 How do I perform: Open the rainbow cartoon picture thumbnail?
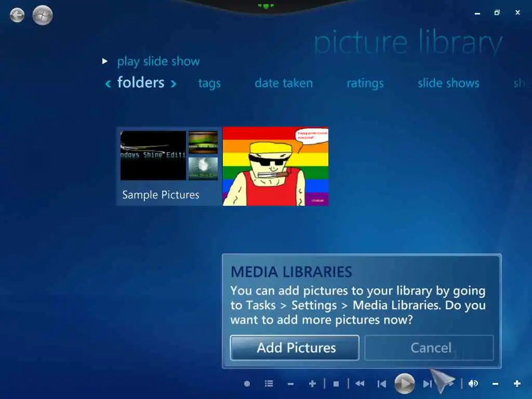click(275, 166)
